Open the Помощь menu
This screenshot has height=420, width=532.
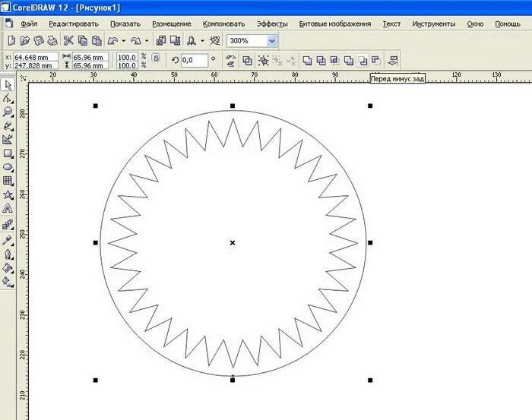(x=508, y=24)
